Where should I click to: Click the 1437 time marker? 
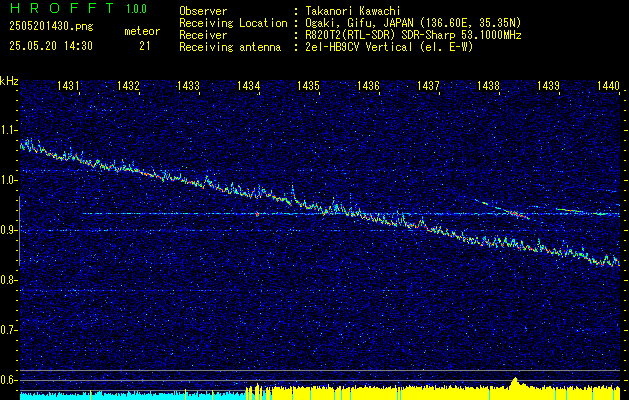(428, 85)
